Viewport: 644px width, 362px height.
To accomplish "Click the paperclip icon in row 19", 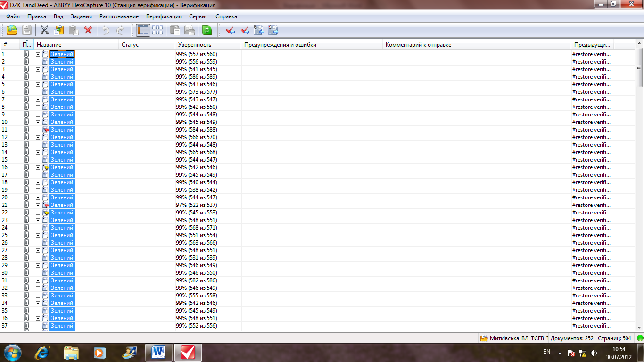I will coord(26,190).
